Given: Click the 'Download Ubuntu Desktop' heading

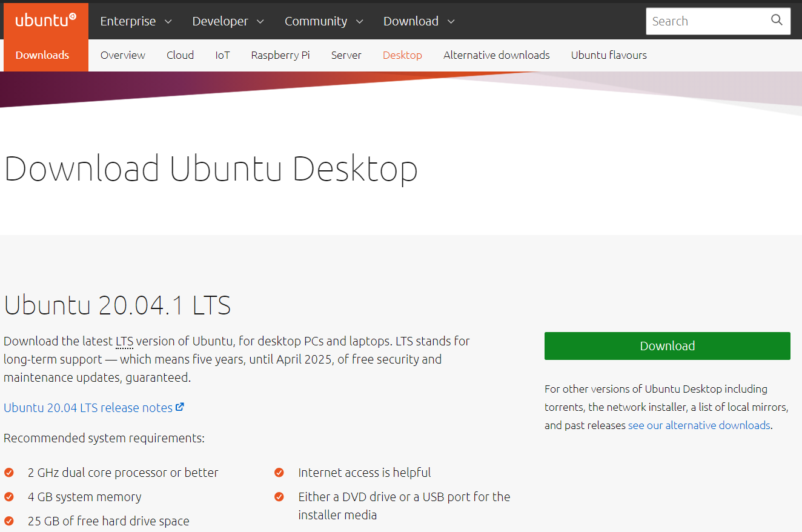Looking at the screenshot, I should coord(211,169).
